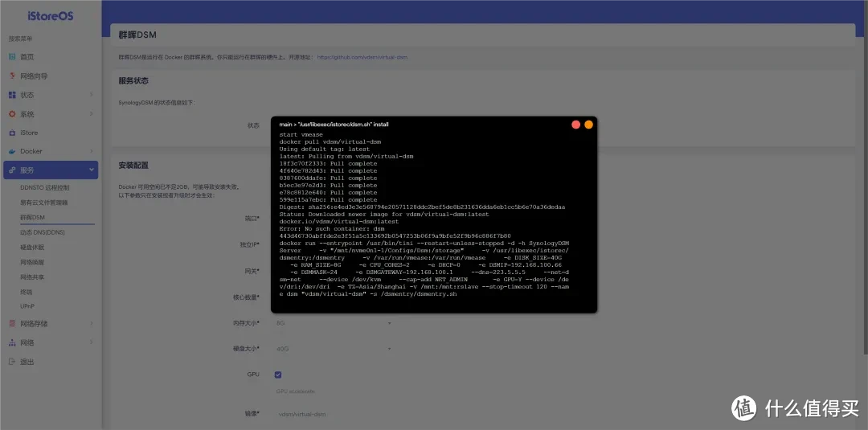Click terminal line '599e115a7ebc: Pull complete'
This screenshot has height=430, width=868.
(328, 199)
